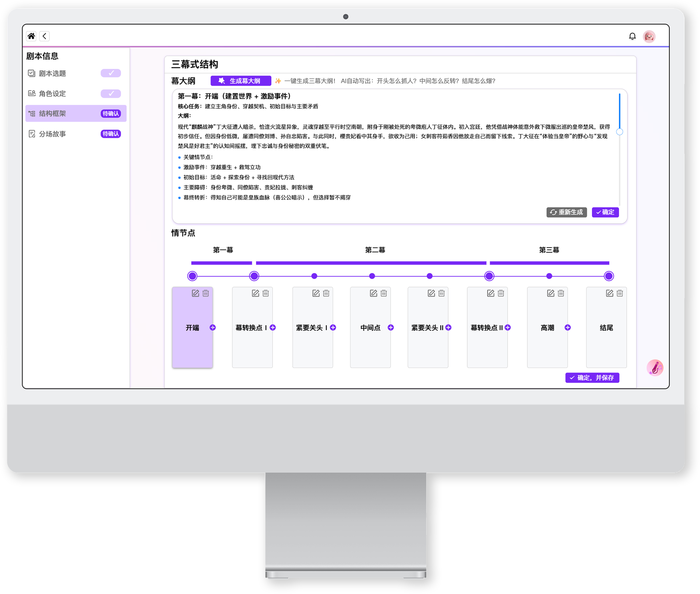Go to the home page icon
Screen dimensions: 700x594
point(31,36)
